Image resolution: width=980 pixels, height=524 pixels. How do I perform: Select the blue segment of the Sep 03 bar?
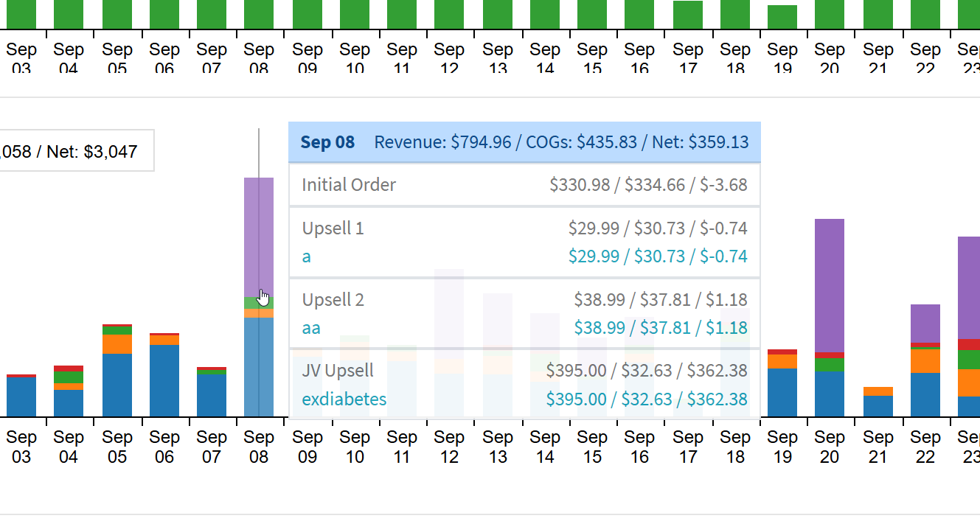(x=21, y=397)
